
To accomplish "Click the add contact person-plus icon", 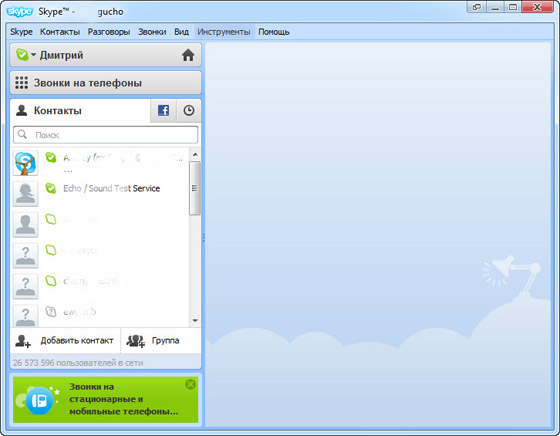I will coord(23,341).
